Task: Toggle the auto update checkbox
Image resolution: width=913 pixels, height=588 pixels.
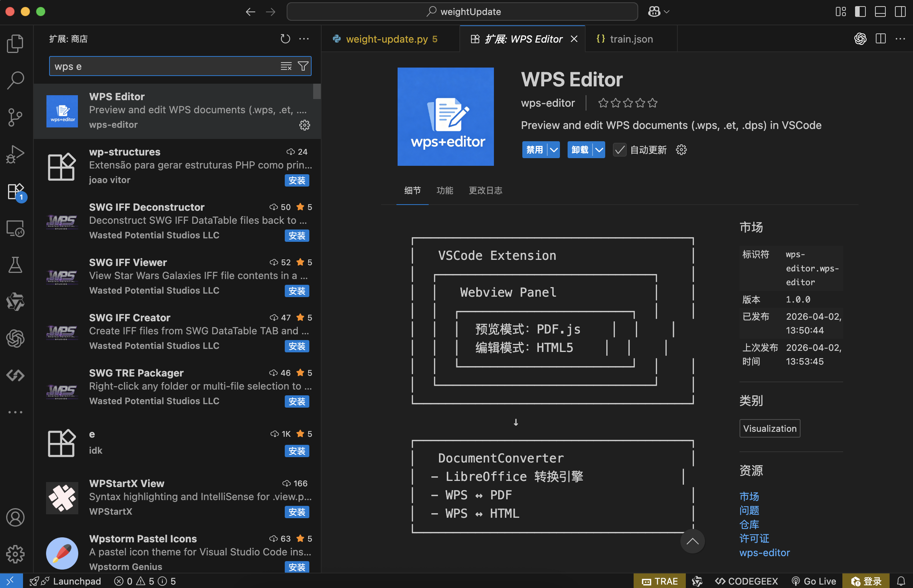Action: click(619, 150)
